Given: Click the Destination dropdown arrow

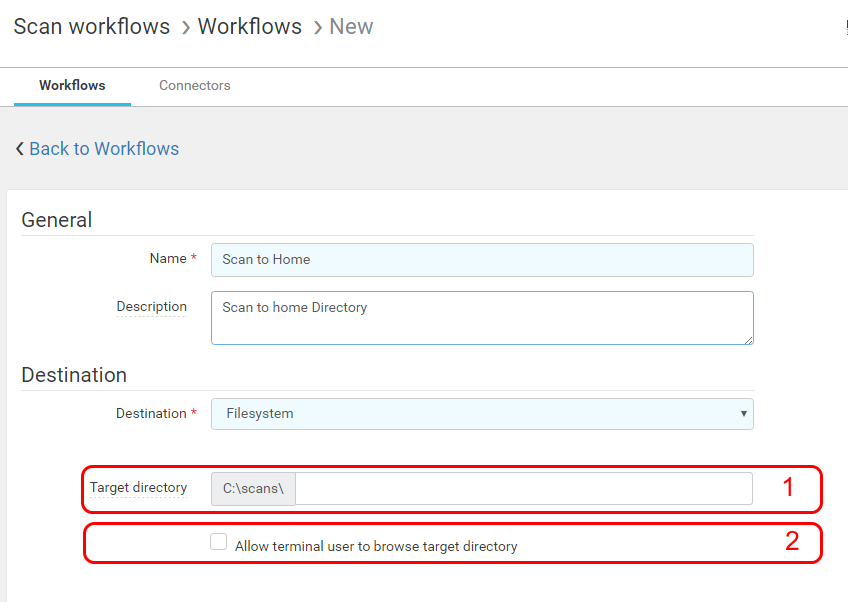Looking at the screenshot, I should tap(743, 414).
